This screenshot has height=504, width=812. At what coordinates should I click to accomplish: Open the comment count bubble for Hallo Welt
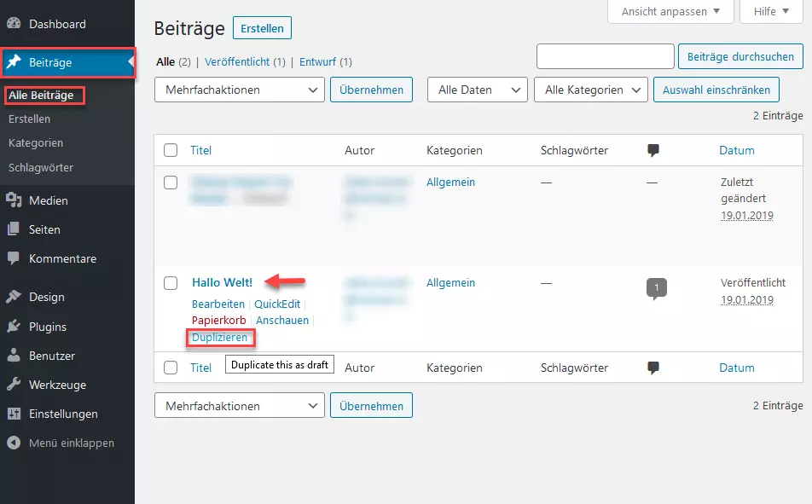point(656,288)
